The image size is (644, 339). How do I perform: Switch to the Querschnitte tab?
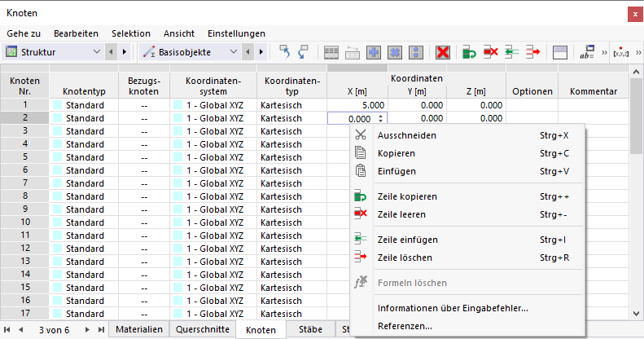tap(203, 329)
